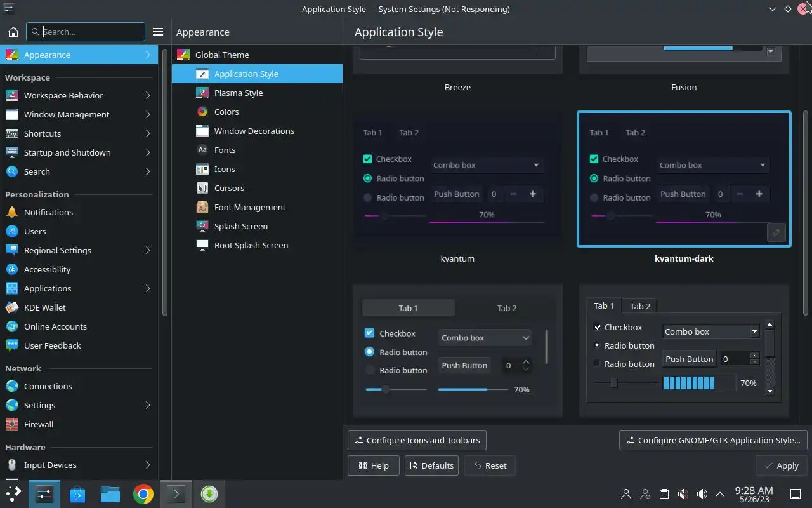Toggle Checkbox in kvantum-dark preview

[594, 159]
